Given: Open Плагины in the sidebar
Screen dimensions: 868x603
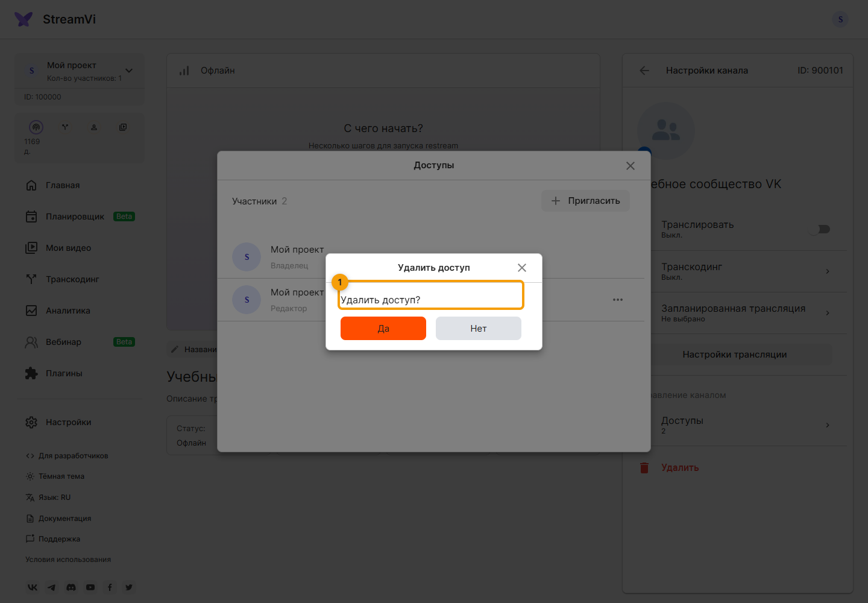Looking at the screenshot, I should [x=80, y=373].
